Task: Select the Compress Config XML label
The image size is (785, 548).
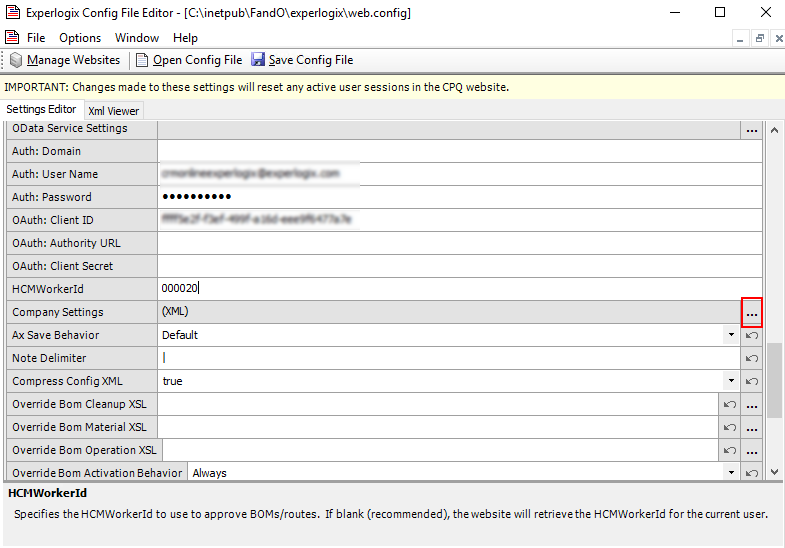Action: pos(67,381)
